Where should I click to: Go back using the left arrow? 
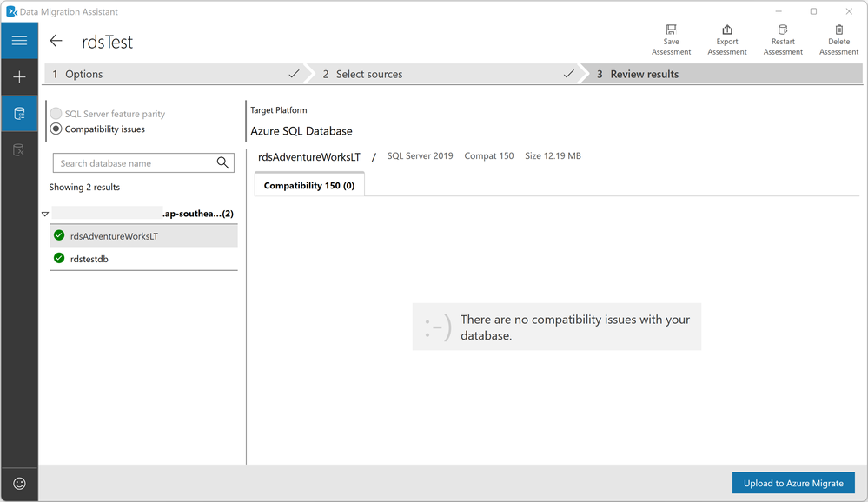point(56,41)
